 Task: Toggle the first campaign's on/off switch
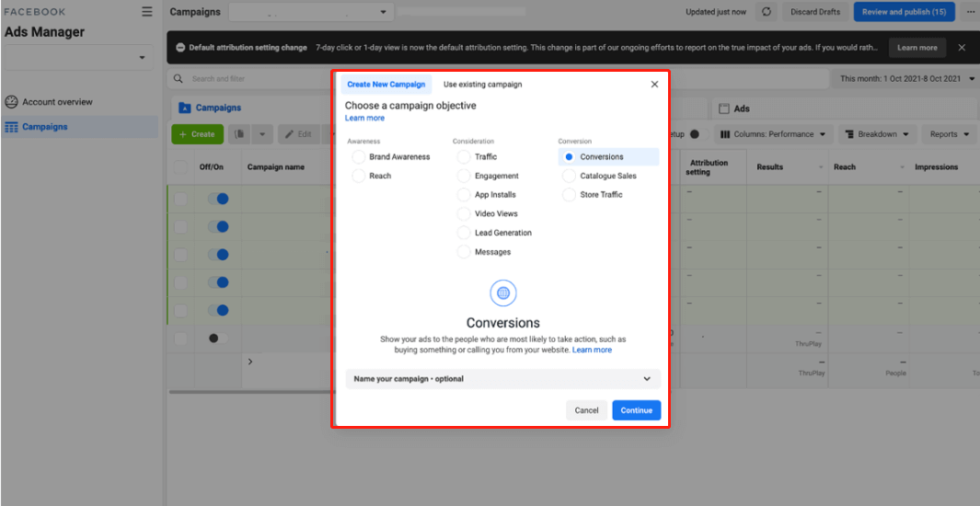point(218,199)
